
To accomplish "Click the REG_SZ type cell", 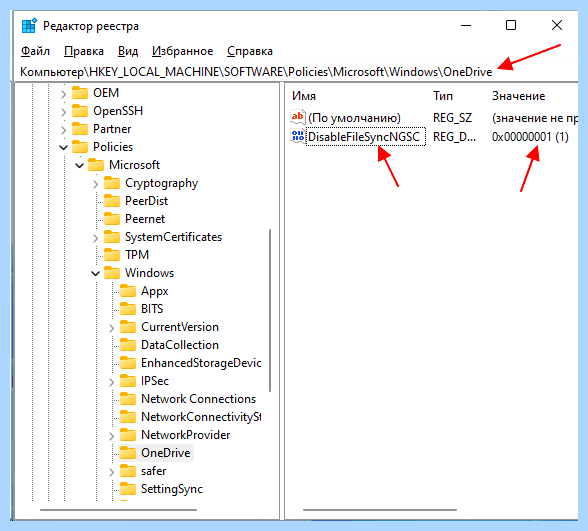I will tap(452, 118).
